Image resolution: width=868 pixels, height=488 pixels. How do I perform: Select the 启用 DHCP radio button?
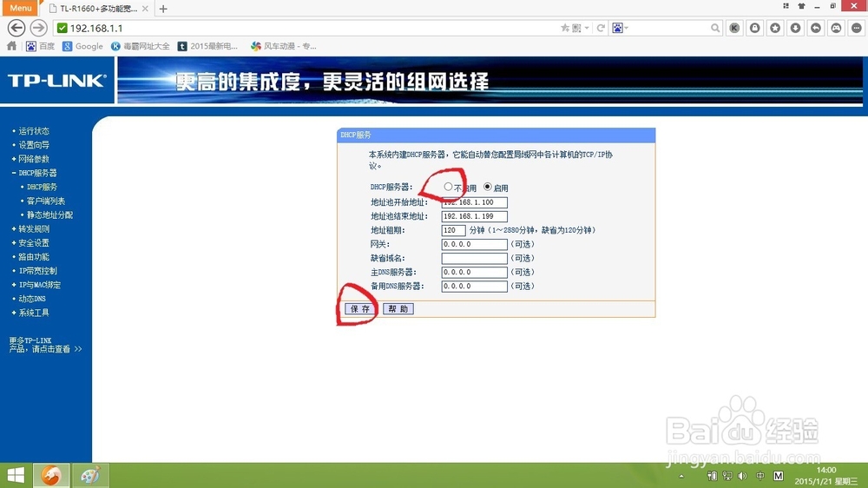click(x=487, y=188)
